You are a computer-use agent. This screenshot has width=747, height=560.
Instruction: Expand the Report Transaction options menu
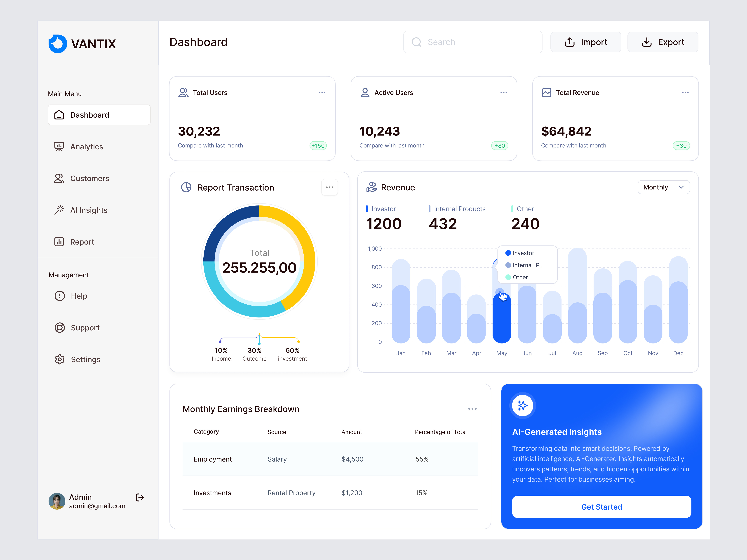tap(330, 187)
